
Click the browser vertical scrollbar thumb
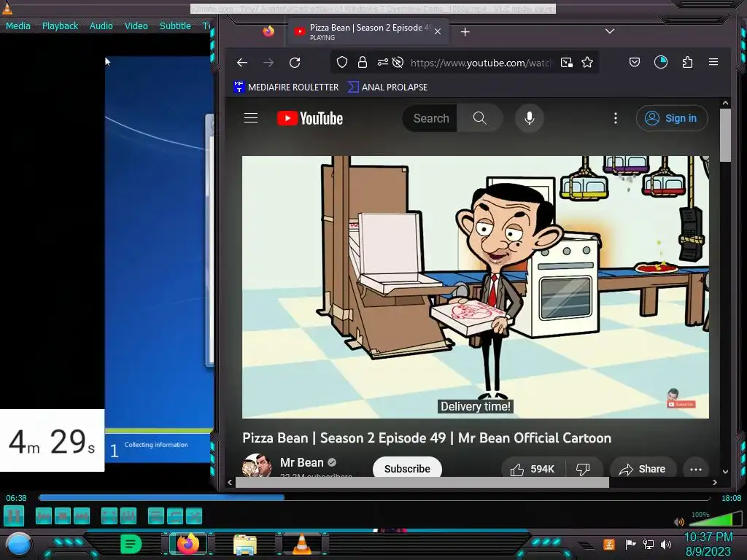(725, 135)
